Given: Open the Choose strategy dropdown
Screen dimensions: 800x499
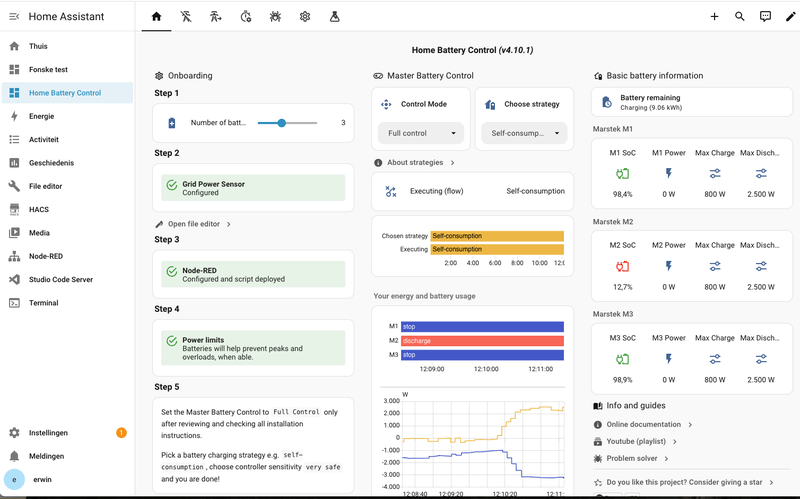Looking at the screenshot, I should (524, 133).
